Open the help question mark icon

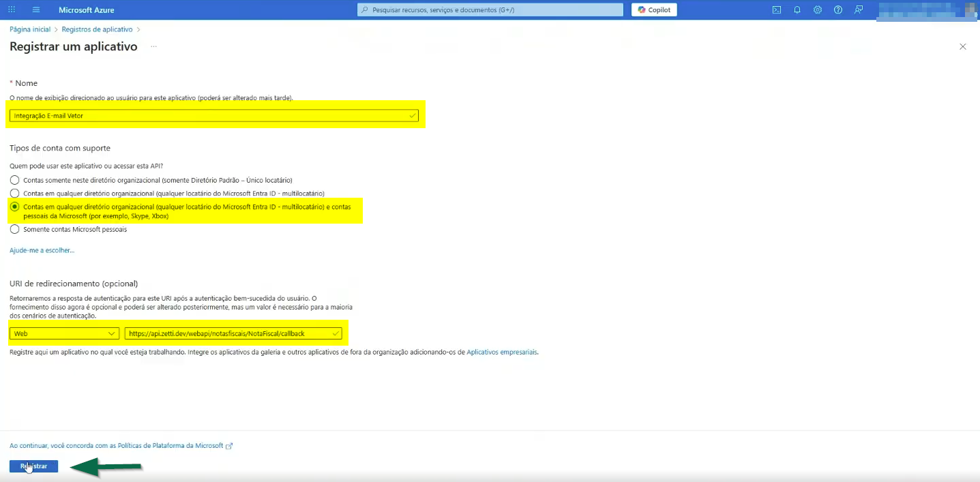(x=838, y=10)
